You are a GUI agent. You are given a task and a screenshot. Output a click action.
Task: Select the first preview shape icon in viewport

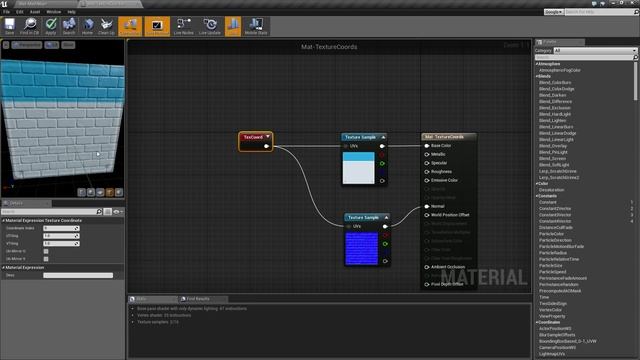pos(82,192)
